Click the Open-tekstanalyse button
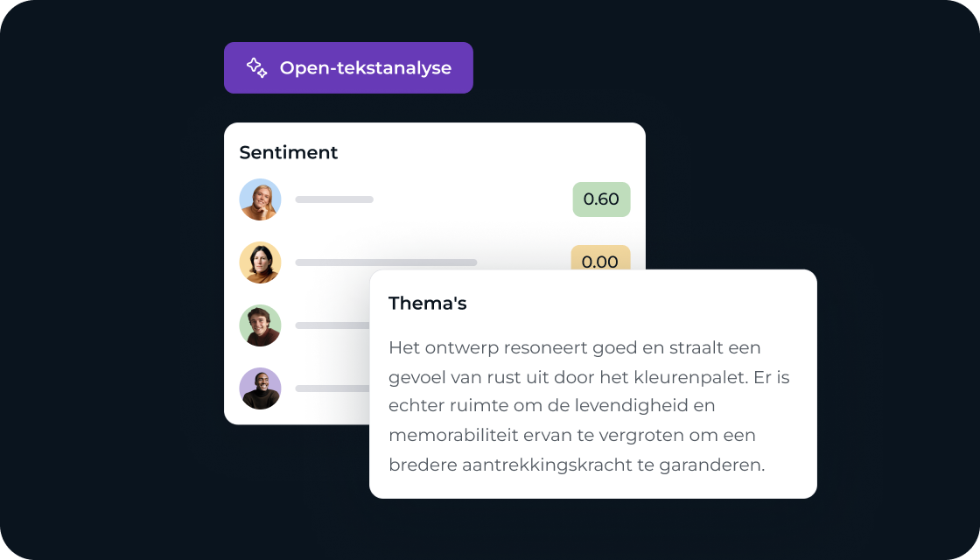 click(348, 67)
